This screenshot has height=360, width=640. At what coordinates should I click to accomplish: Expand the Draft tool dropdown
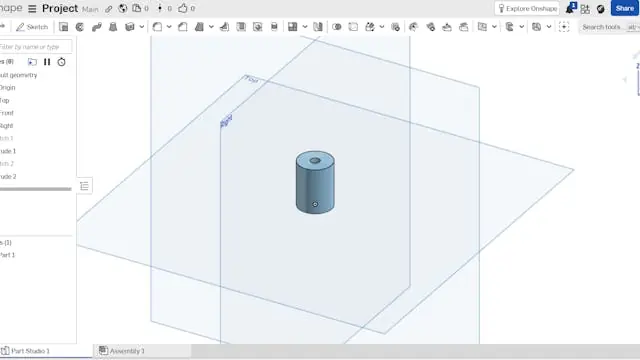coord(211,27)
